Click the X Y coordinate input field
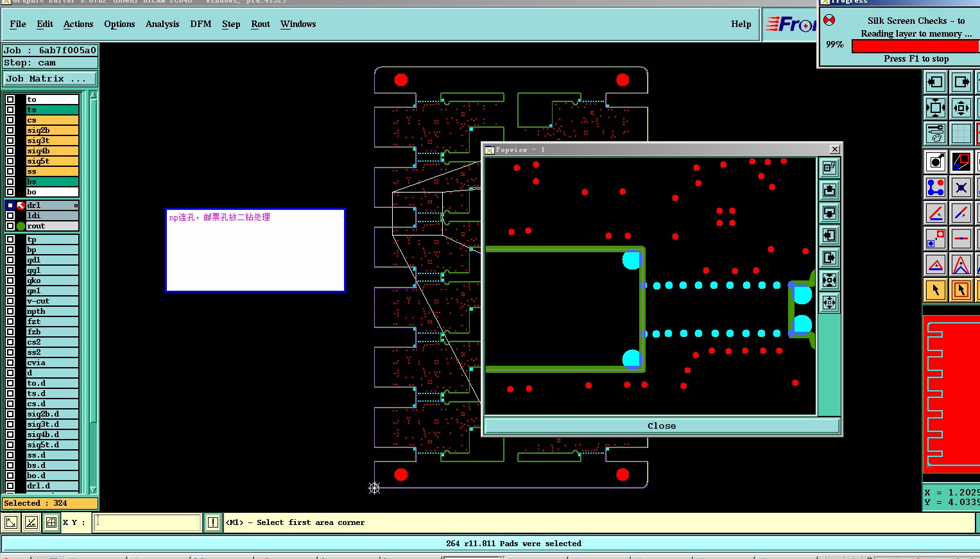 (148, 522)
